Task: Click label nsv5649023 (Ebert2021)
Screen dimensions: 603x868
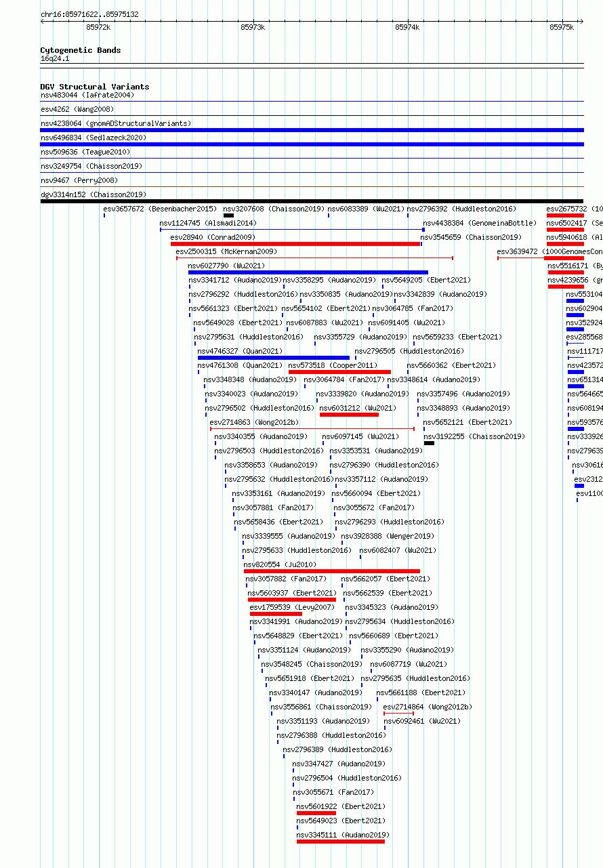Action: pyautogui.click(x=341, y=821)
